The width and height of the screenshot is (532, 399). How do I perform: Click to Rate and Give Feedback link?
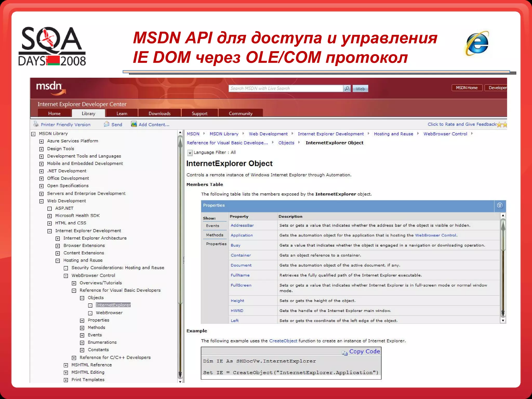click(462, 124)
